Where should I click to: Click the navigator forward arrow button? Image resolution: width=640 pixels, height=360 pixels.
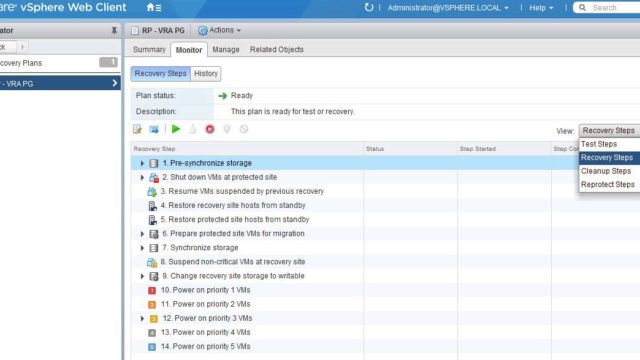click(22, 47)
